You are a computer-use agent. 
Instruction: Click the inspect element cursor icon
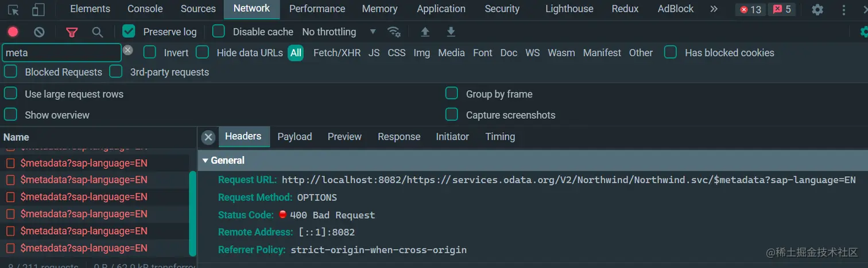coord(13,10)
